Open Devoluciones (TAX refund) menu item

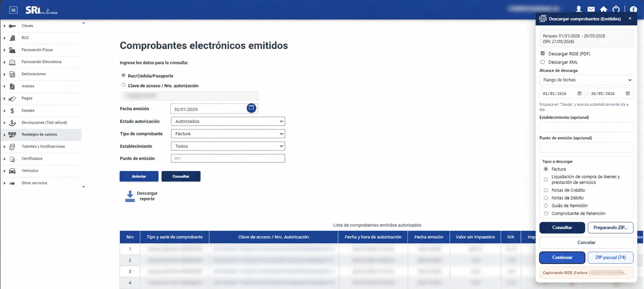coord(44,122)
